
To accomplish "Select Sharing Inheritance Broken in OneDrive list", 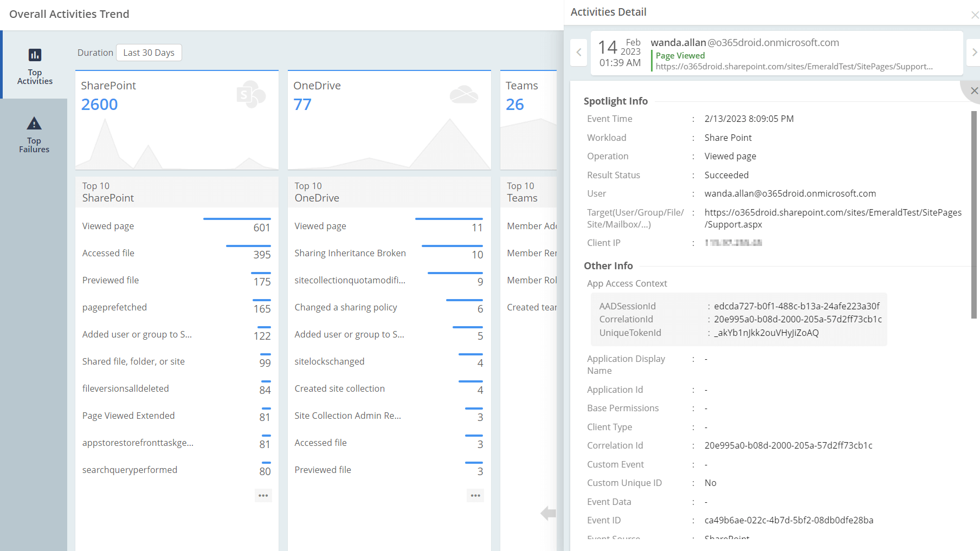I will pyautogui.click(x=350, y=252).
